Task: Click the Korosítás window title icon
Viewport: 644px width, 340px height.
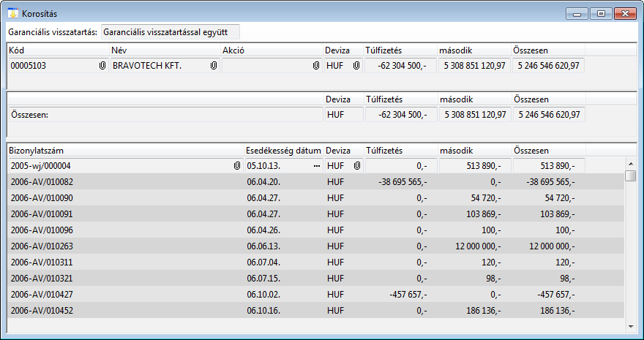Action: click(x=12, y=13)
